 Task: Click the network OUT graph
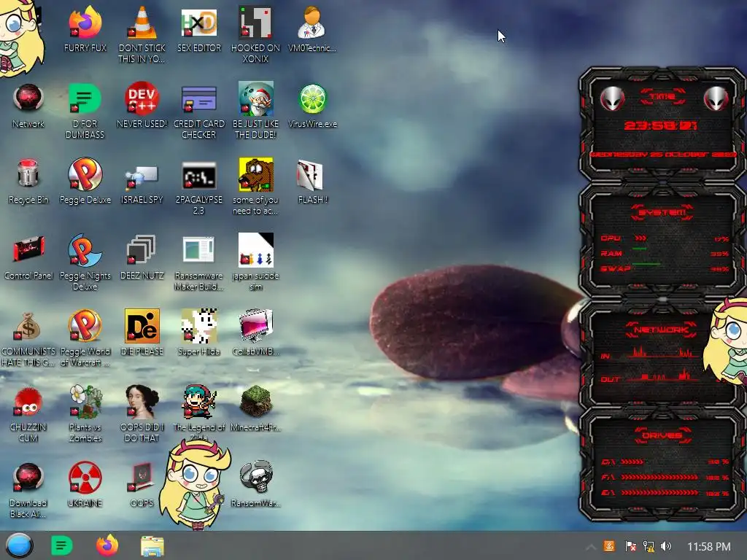point(662,376)
